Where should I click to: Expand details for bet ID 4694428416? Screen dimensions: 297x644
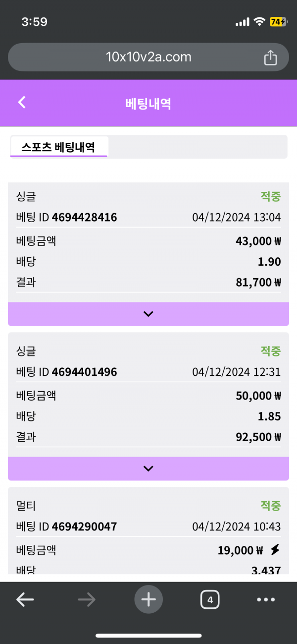point(148,314)
